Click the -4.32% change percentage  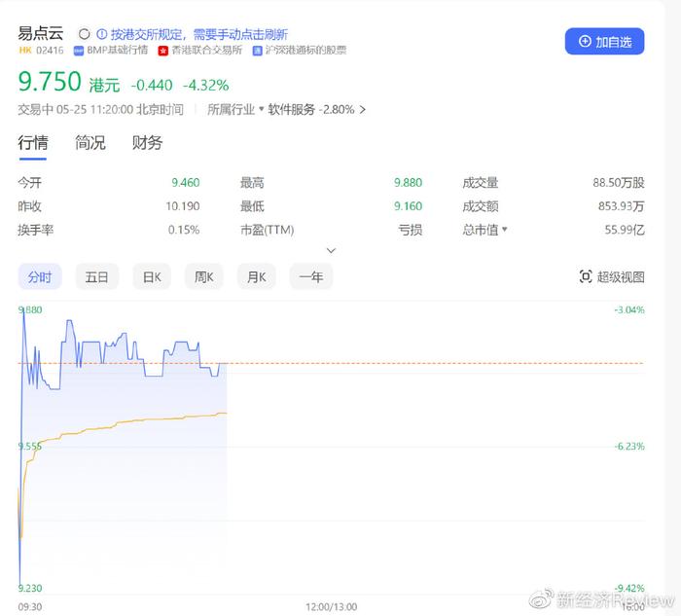(205, 85)
